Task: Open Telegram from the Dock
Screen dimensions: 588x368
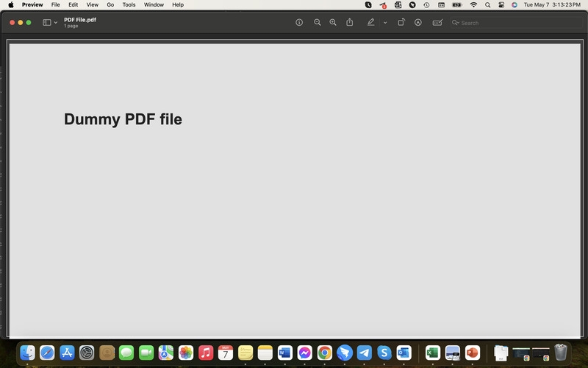Action: 365,353
